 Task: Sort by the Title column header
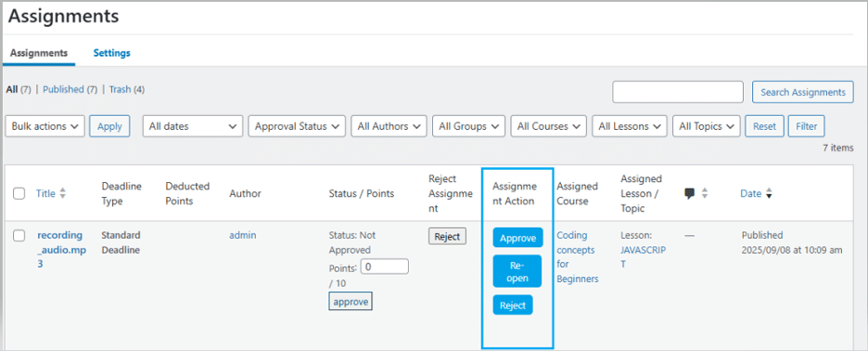(45, 193)
